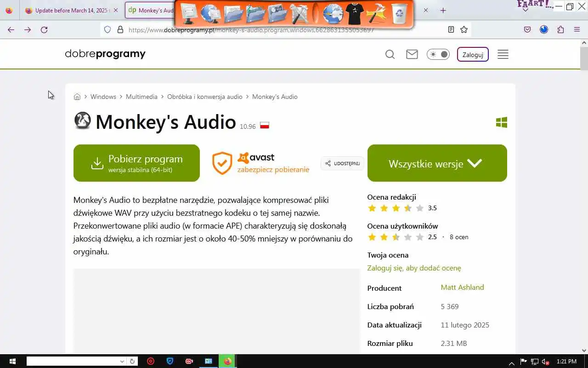Click Zaloguj się, aby dodać ocenę link
588x368 pixels.
414,268
